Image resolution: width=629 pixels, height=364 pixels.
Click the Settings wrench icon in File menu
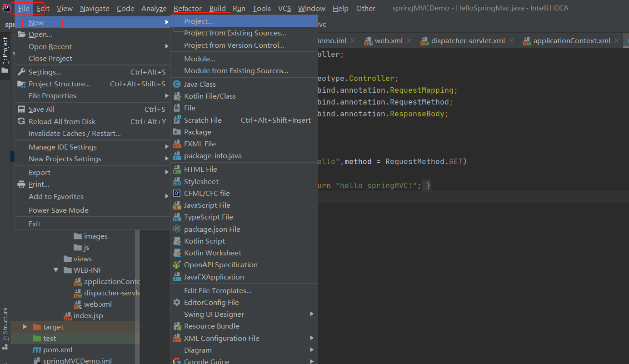tap(21, 72)
